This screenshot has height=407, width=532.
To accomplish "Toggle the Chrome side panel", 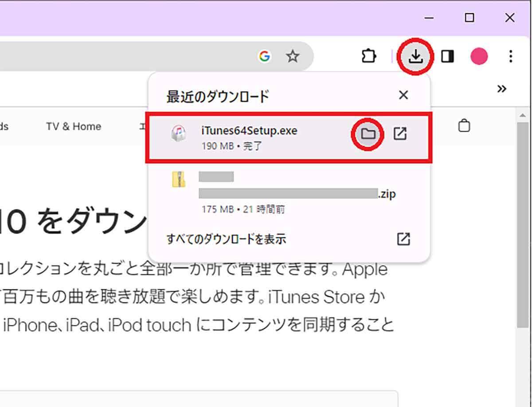I will [447, 56].
